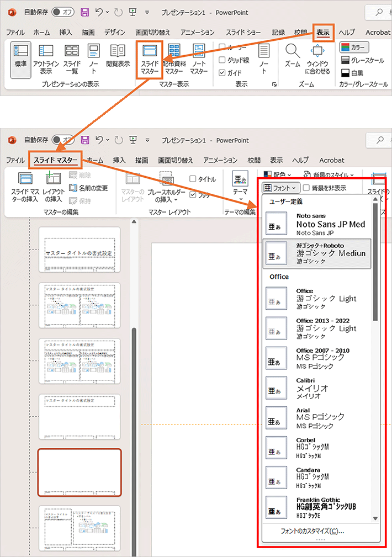Open ノート マスター notes master
The image size is (392, 557).
(198, 59)
